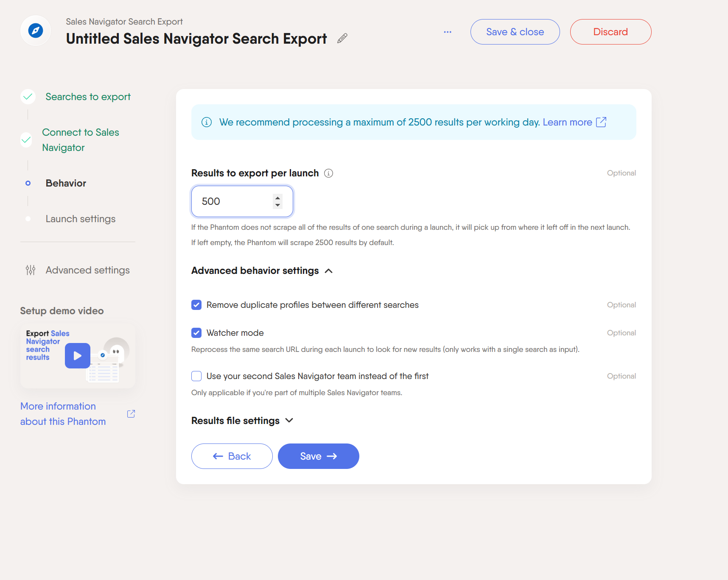Click the Save & close button
728x580 pixels.
coord(515,32)
